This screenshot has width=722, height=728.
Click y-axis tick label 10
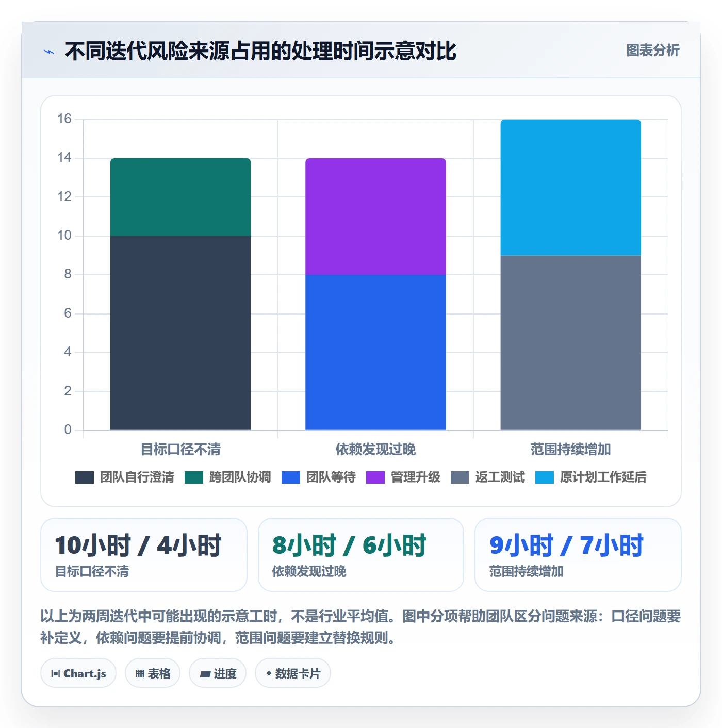point(64,236)
